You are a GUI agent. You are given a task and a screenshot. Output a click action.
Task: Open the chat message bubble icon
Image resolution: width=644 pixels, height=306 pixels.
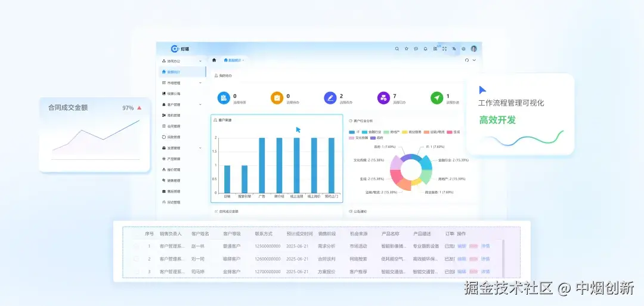click(x=416, y=48)
